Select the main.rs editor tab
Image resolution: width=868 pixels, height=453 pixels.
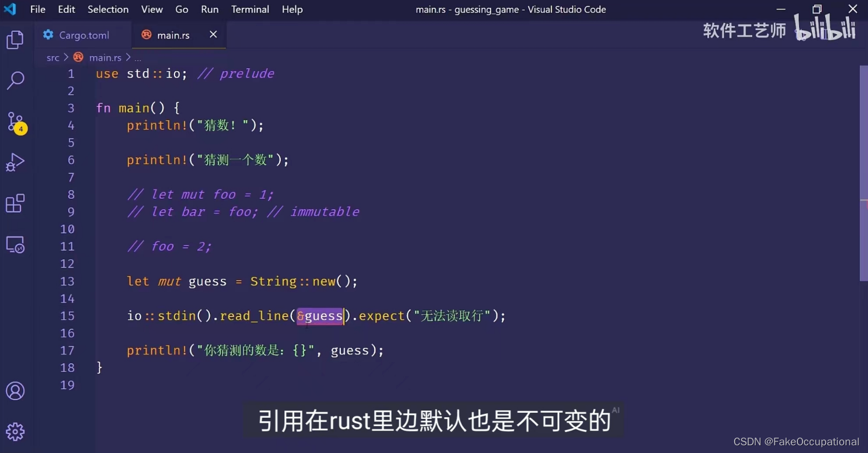click(179, 35)
